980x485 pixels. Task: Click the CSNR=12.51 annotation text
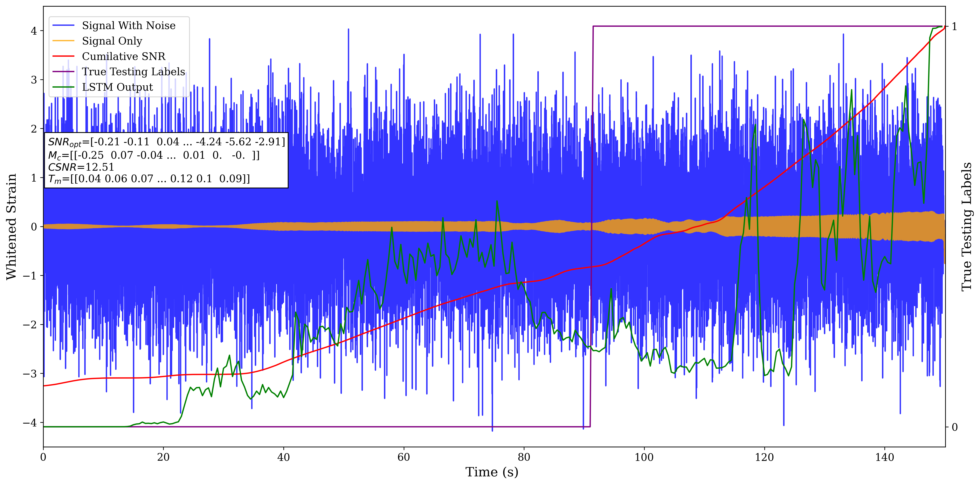pos(81,167)
